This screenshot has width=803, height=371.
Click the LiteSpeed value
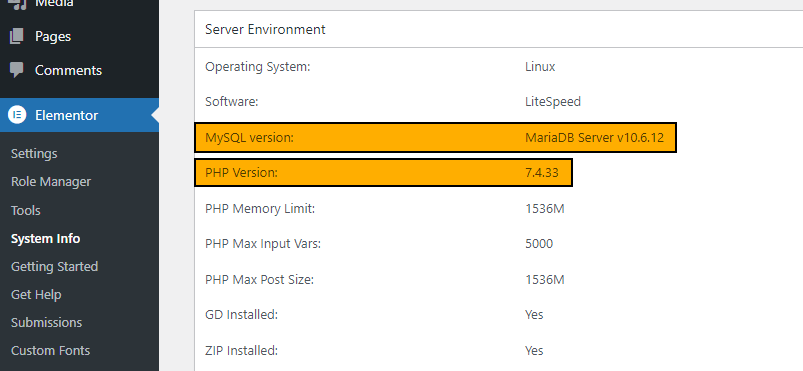[x=553, y=102]
